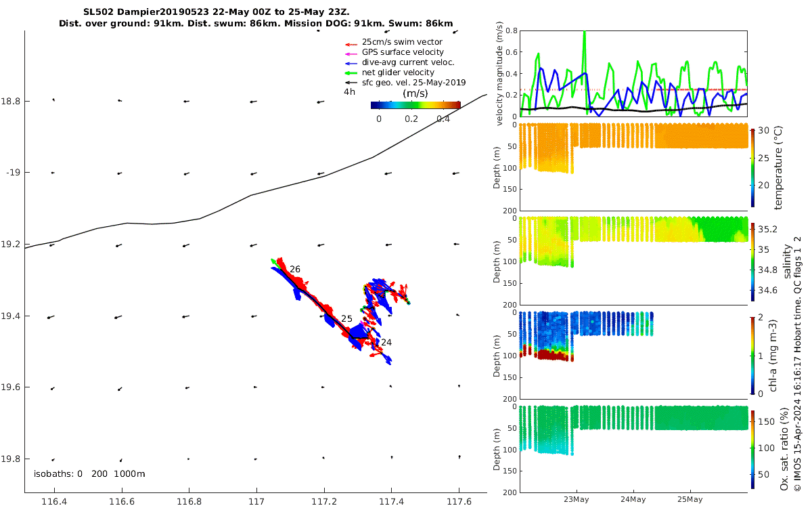Click the map latitude label '18.8'

[x=11, y=102]
